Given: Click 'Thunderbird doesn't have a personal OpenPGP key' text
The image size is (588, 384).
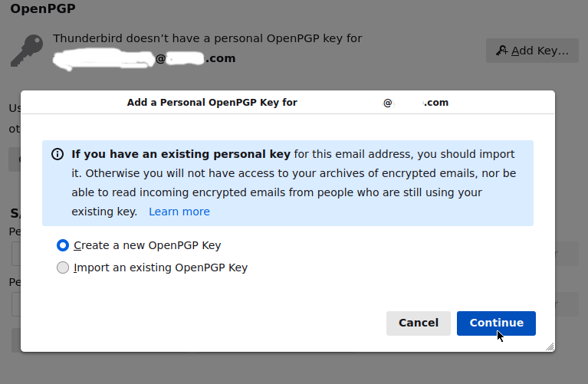Looking at the screenshot, I should 207,38.
